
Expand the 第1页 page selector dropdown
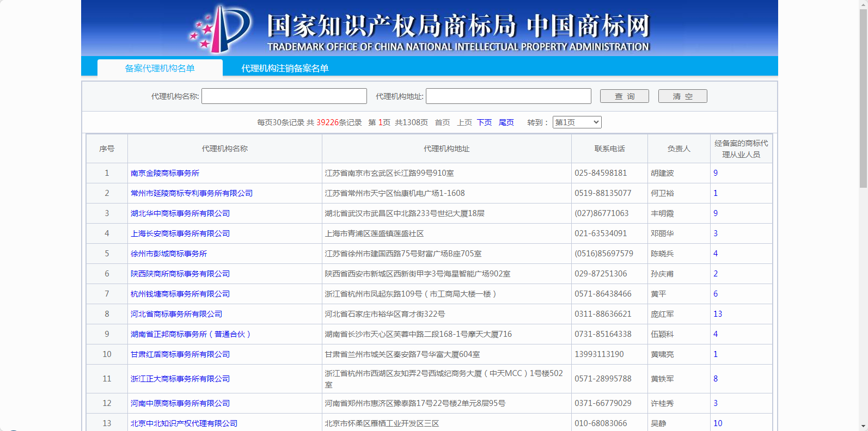coord(577,122)
